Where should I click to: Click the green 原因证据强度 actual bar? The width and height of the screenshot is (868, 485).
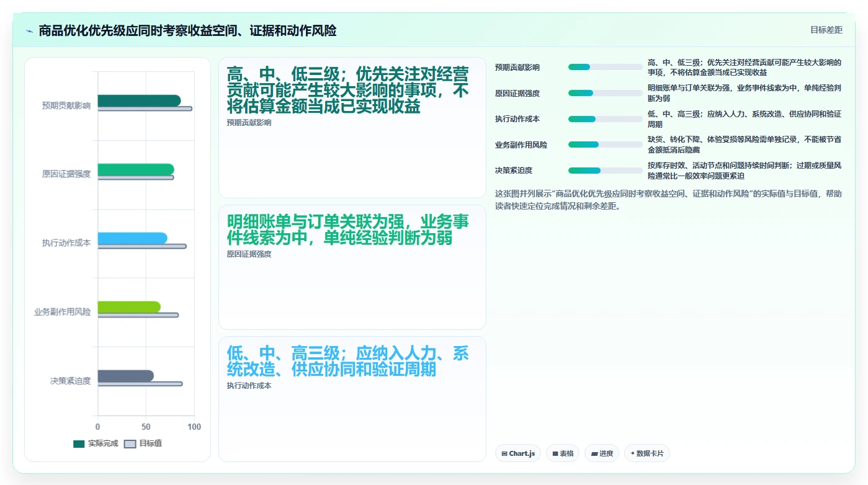[136, 169]
